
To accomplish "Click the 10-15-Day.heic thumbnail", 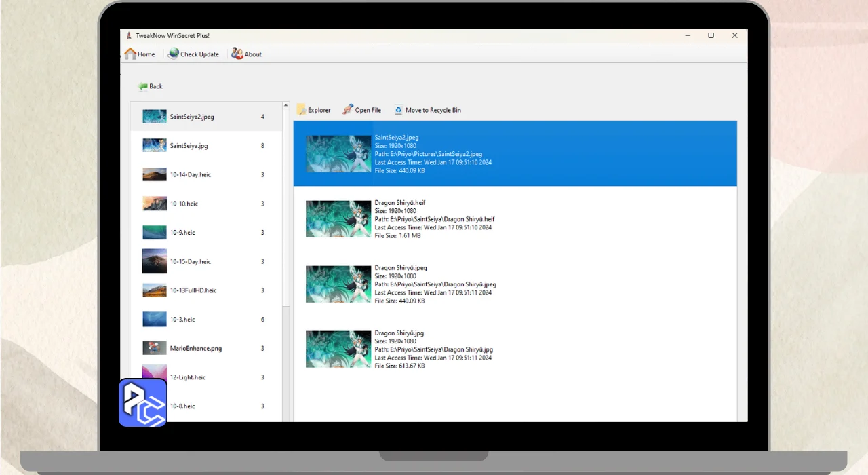I will [x=155, y=261].
